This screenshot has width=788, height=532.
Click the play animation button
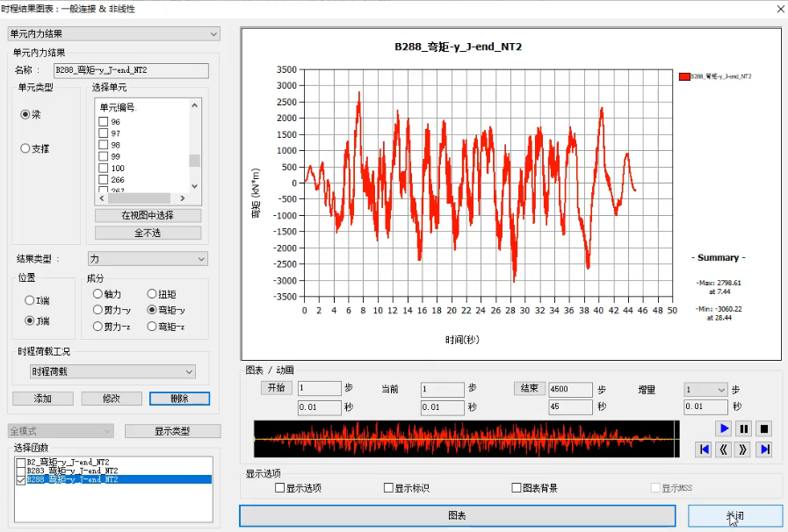724,428
